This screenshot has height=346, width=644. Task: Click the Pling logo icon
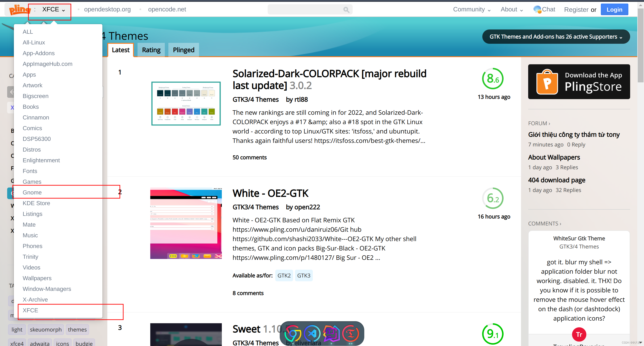click(17, 9)
